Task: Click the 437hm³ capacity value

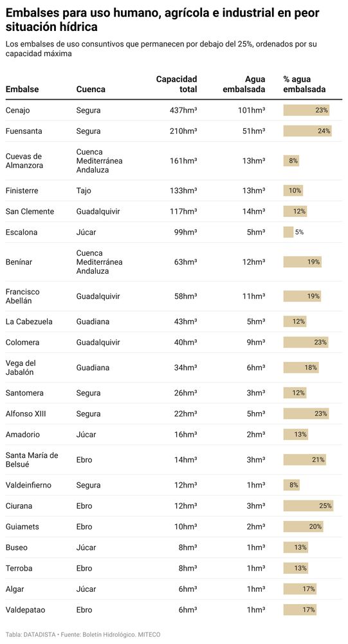Action: pos(183,110)
